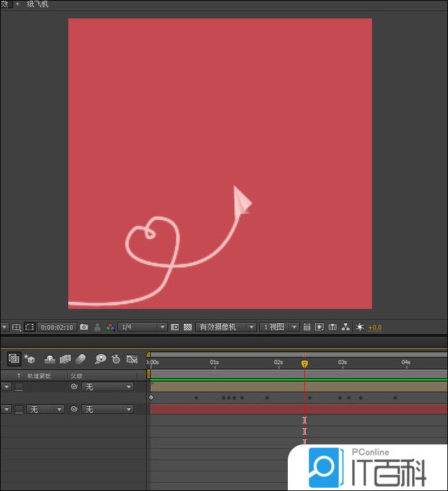Toggle the transparency grid
Image resolution: width=448 pixels, height=491 pixels.
[188, 327]
